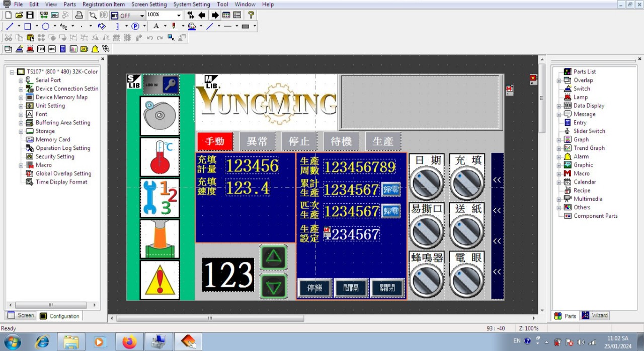
Task: Collapse the TS107 root tree node
Action: pyautogui.click(x=12, y=72)
